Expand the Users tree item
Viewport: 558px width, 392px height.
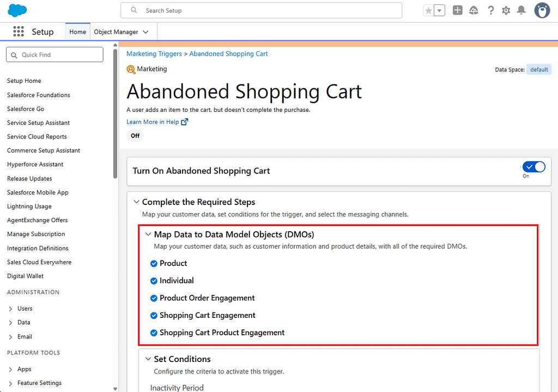click(10, 309)
